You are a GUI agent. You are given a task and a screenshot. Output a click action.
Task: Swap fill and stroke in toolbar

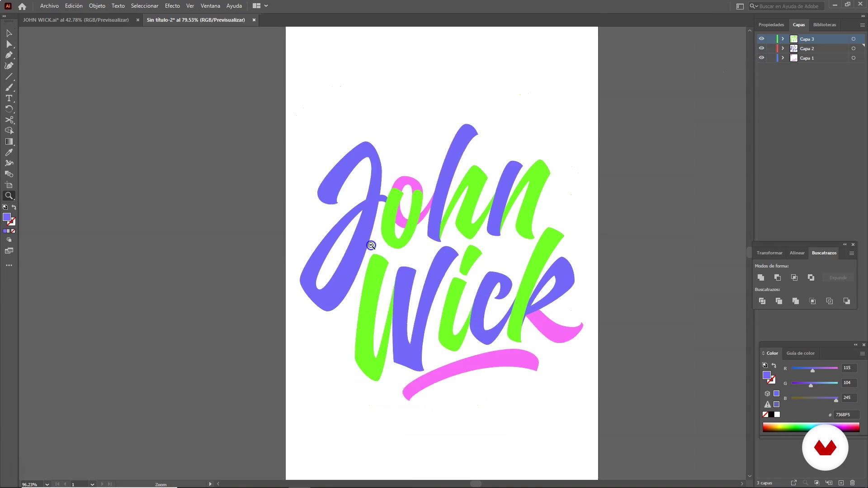tap(14, 207)
